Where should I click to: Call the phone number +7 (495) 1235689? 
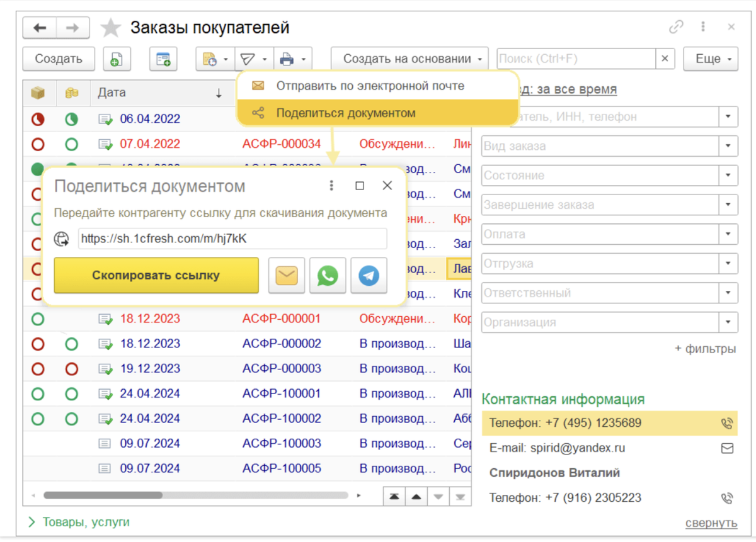pyautogui.click(x=727, y=423)
